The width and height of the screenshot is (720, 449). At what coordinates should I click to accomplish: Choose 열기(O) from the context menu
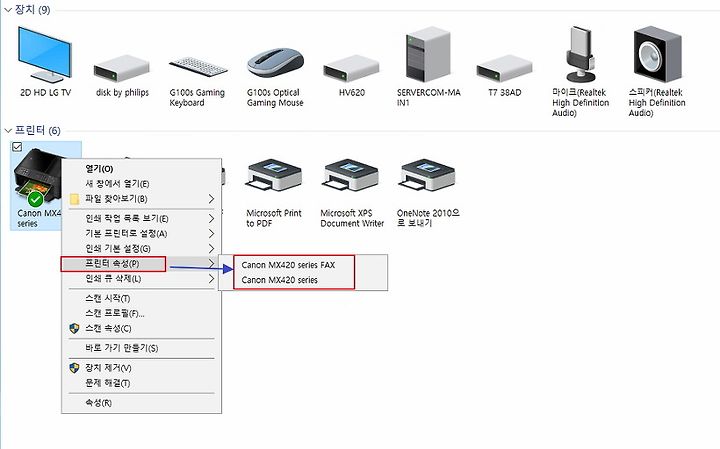coord(141,168)
